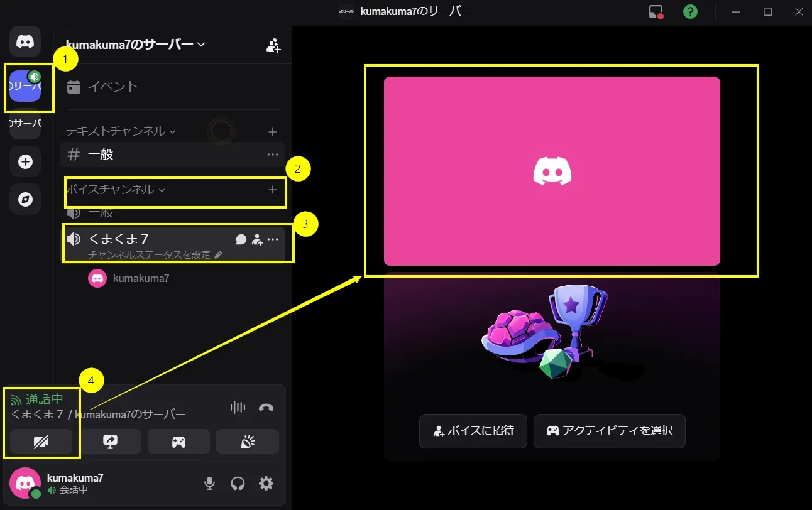This screenshot has width=812, height=510.
Task: Open User Settings gear
Action: [266, 484]
